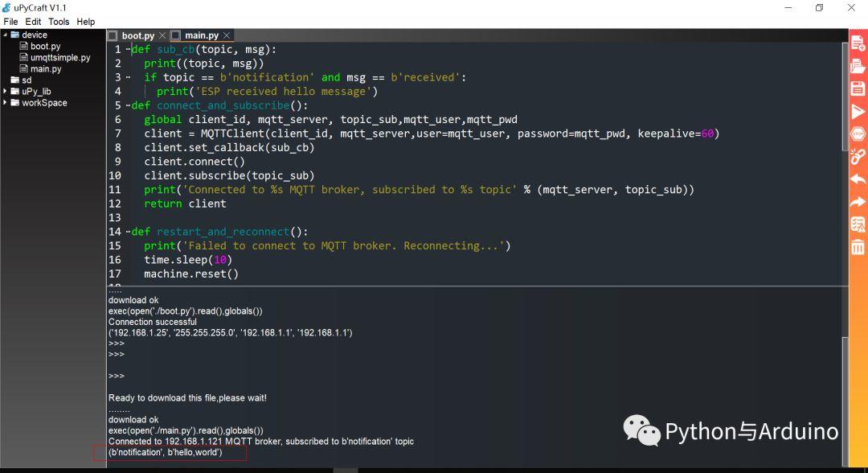Image resolution: width=868 pixels, height=473 pixels.
Task: Click the uPy_lib folder icon
Action: click(x=15, y=92)
